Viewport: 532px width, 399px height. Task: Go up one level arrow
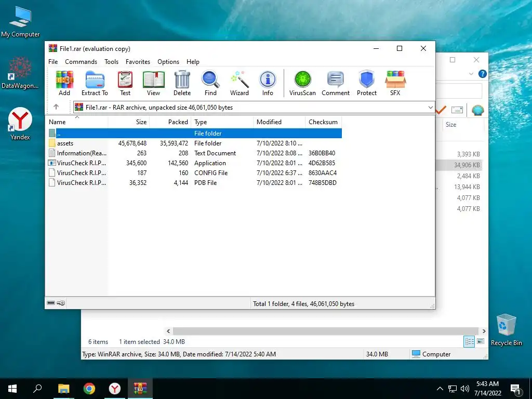click(x=56, y=107)
